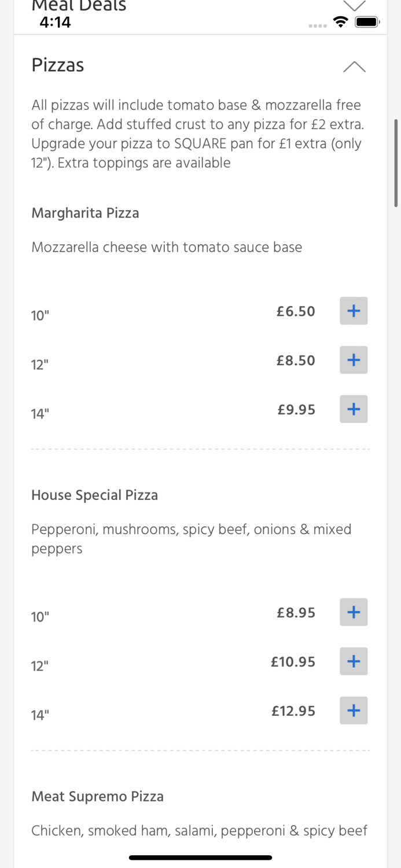Collapse the Pizzas section
The height and width of the screenshot is (868, 401).
coord(354,67)
